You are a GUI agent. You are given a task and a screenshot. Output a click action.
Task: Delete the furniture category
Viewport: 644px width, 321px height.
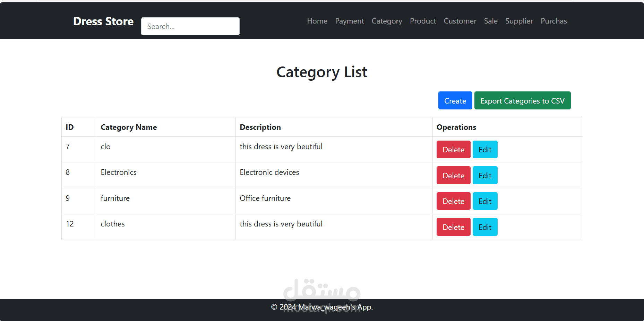(453, 201)
